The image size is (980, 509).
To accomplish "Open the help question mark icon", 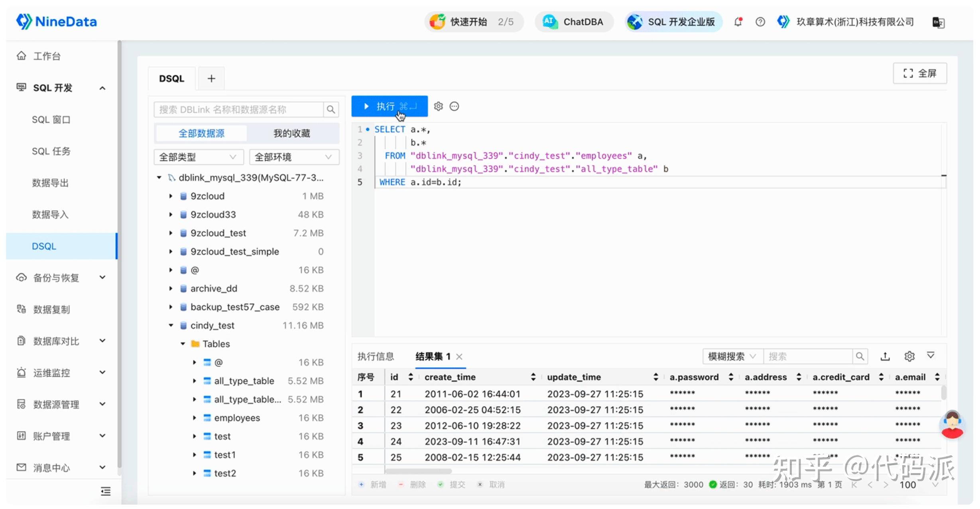I will pyautogui.click(x=760, y=22).
